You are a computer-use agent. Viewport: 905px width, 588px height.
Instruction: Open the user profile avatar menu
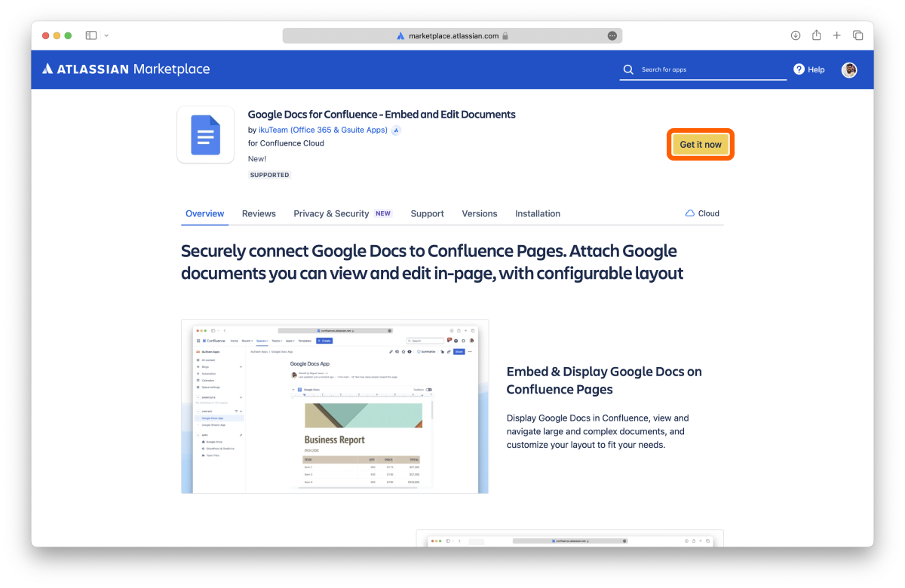click(x=849, y=69)
